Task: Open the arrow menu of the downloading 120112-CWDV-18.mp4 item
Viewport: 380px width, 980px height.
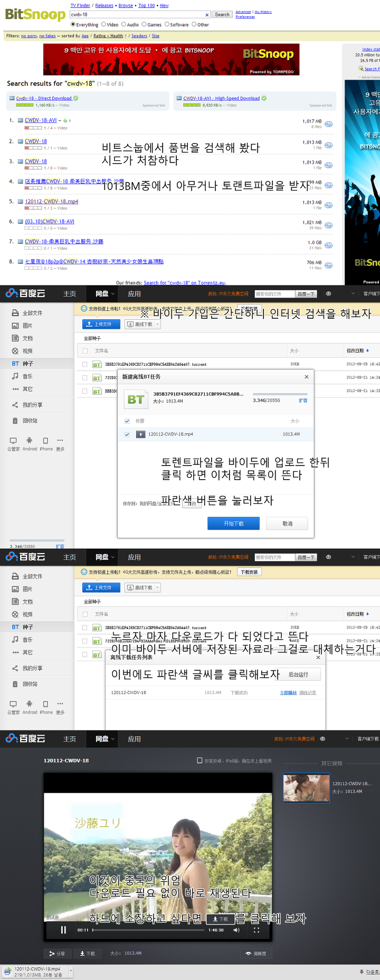Action: tap(71, 971)
